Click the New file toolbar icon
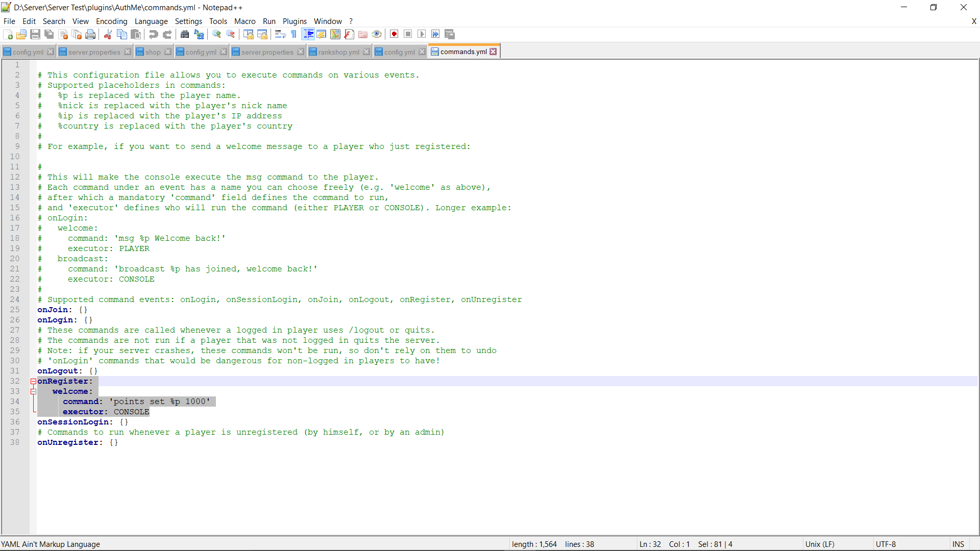 coord(8,34)
